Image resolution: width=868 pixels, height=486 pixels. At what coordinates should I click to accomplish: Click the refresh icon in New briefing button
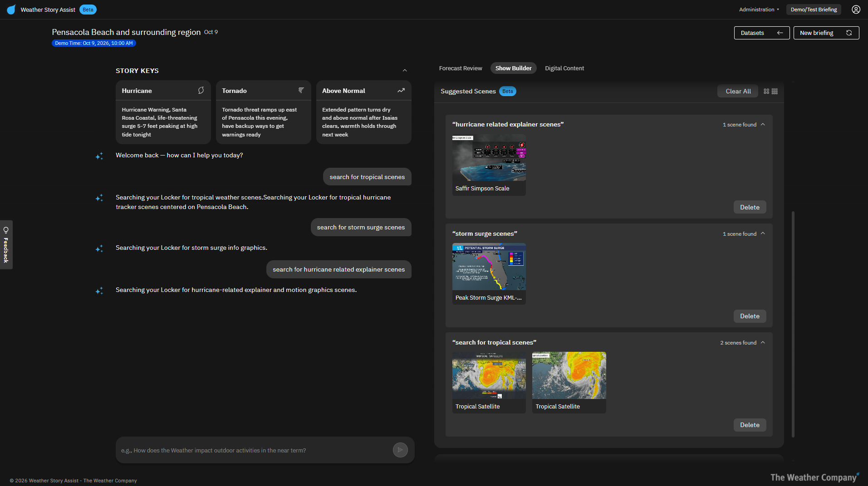(x=849, y=33)
